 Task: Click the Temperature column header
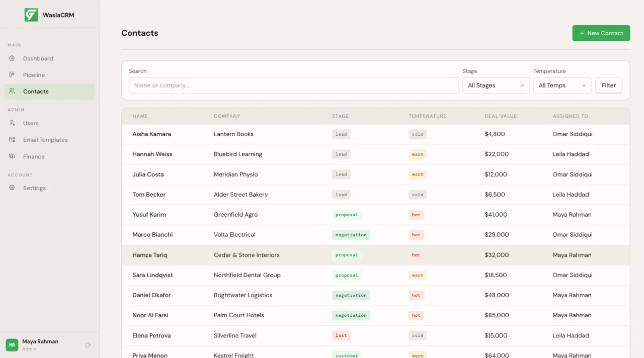427,116
